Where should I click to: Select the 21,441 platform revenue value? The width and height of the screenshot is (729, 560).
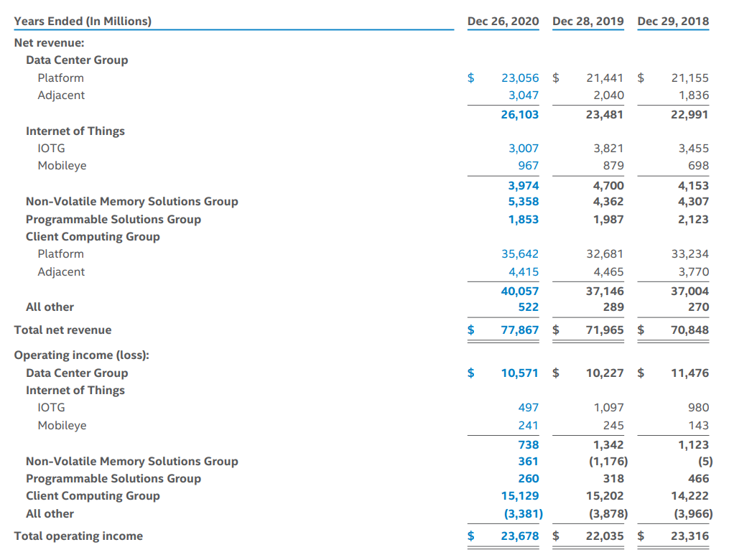point(605,78)
